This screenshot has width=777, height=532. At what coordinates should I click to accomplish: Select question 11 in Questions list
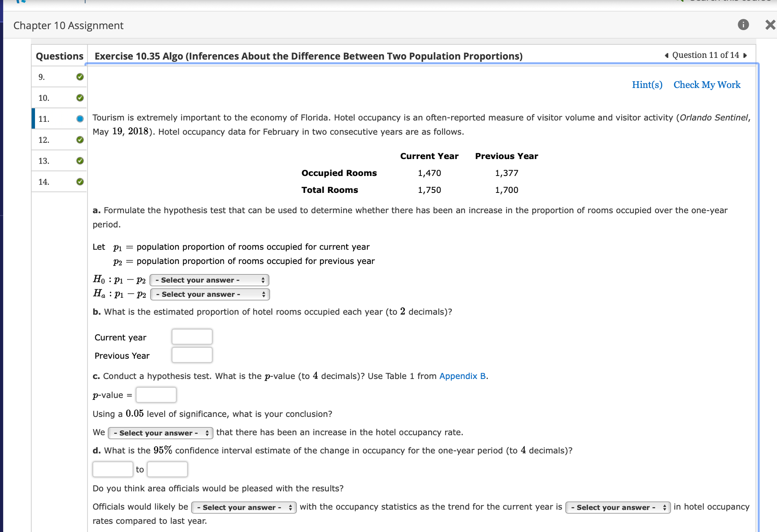[x=44, y=119]
